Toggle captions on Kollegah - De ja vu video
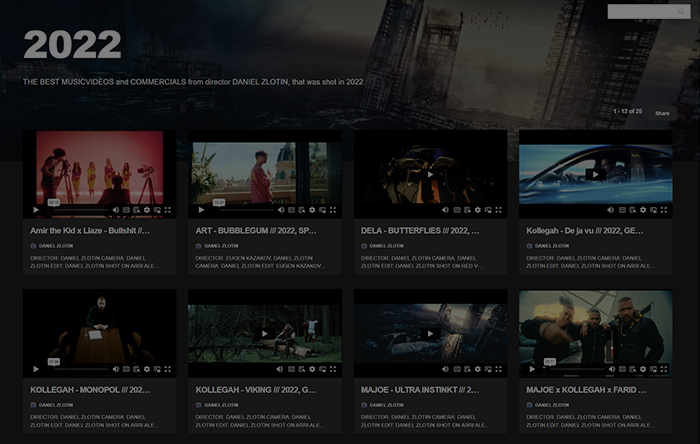Screen dimensions: 700x444 [x=622, y=210]
